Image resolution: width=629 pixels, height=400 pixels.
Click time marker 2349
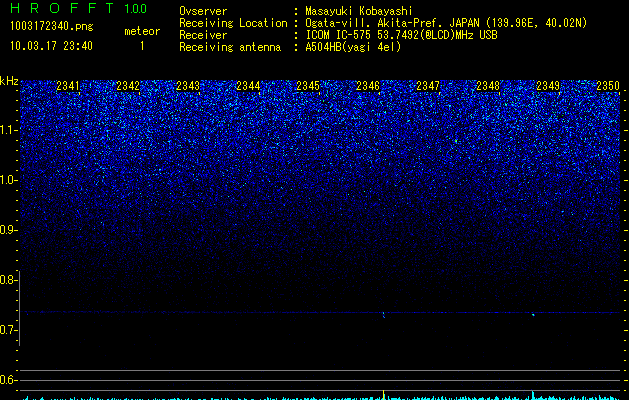pos(548,86)
